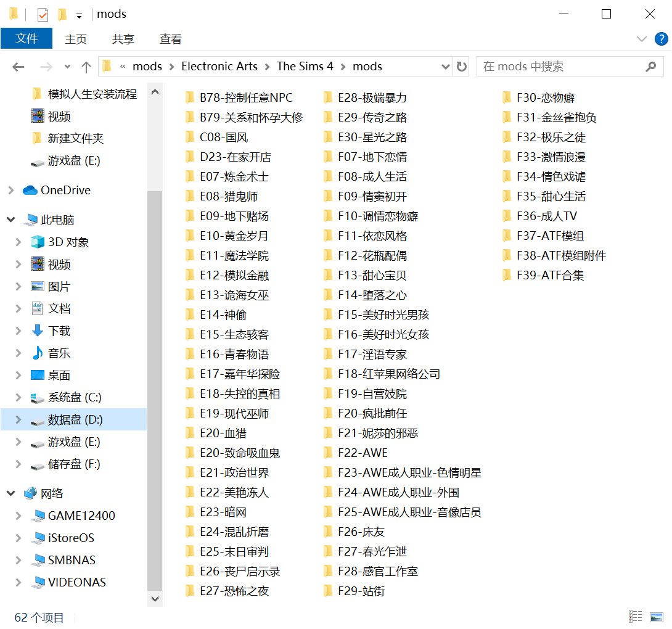Open the 文件 menu tab

click(x=27, y=38)
